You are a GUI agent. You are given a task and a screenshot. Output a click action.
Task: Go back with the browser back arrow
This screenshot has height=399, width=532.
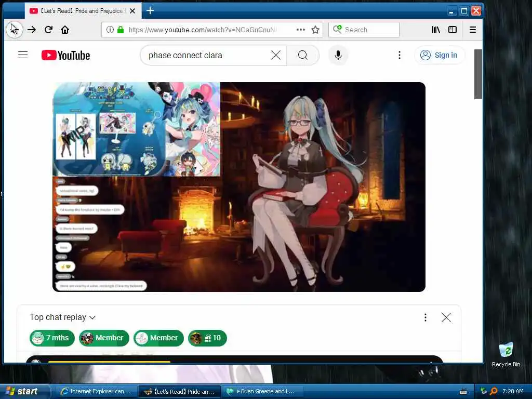coord(14,30)
